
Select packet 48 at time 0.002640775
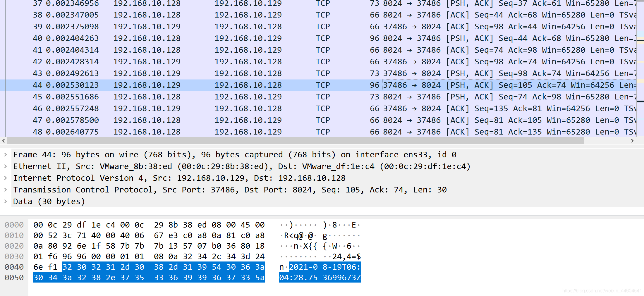(318, 132)
